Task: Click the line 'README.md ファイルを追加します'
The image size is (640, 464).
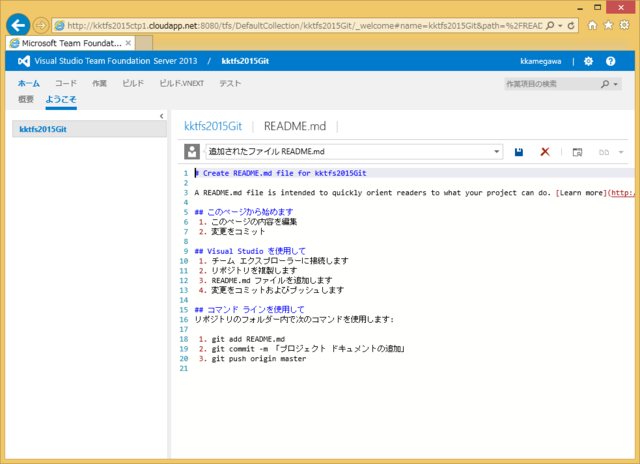Action: click(272, 280)
